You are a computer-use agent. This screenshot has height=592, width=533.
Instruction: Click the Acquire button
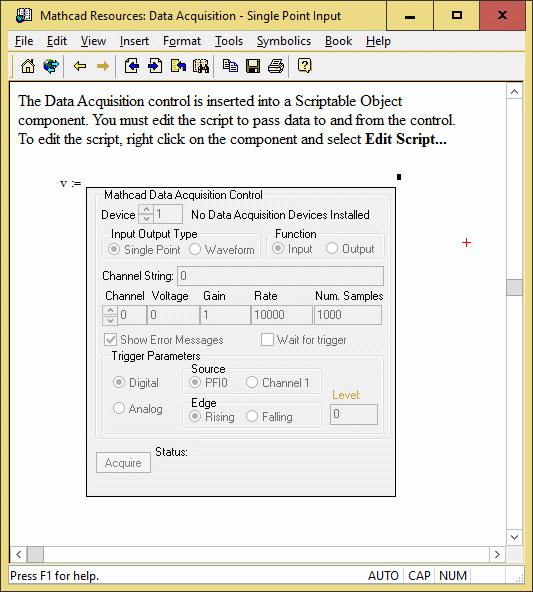click(123, 462)
